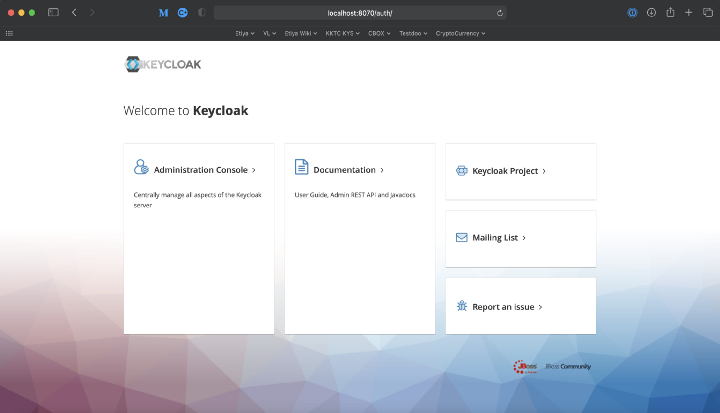Expand the CryptoCurrency bookmarks folder

pyautogui.click(x=461, y=33)
